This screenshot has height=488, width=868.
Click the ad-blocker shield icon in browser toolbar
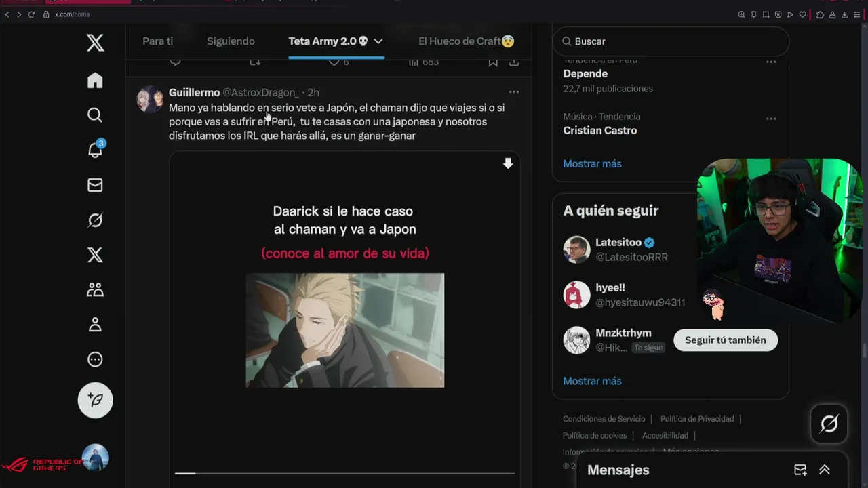click(778, 14)
